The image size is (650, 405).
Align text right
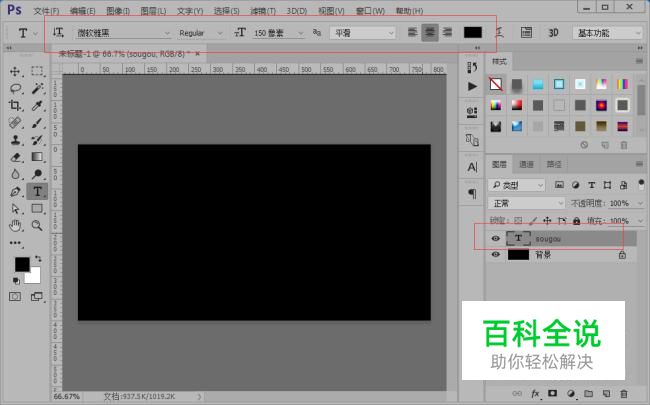pyautogui.click(x=447, y=32)
